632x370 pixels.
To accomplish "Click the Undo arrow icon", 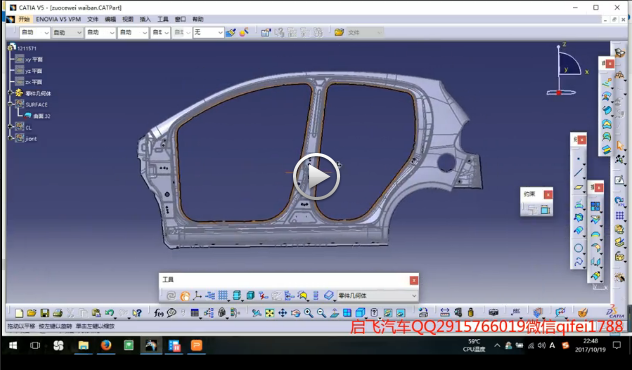I will click(109, 313).
